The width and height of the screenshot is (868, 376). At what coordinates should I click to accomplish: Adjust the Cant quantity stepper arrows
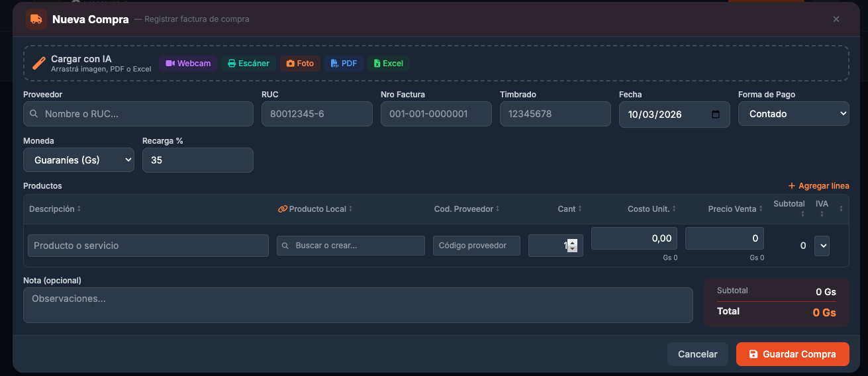click(572, 246)
